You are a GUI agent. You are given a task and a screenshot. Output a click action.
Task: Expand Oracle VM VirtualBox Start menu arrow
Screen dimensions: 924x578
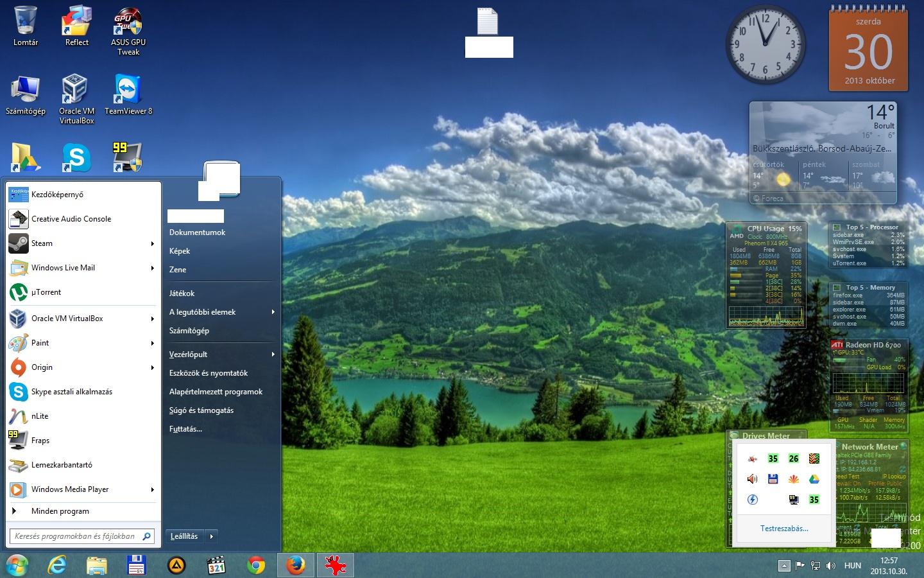click(x=152, y=319)
